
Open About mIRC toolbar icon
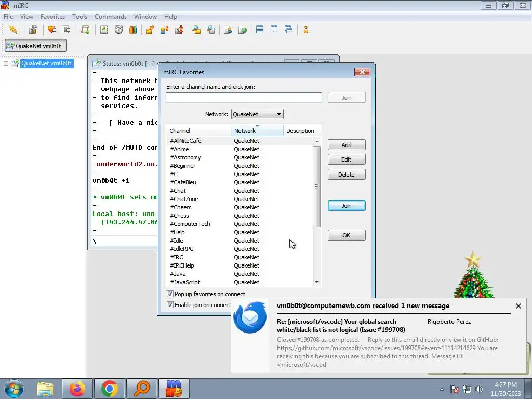point(305,30)
